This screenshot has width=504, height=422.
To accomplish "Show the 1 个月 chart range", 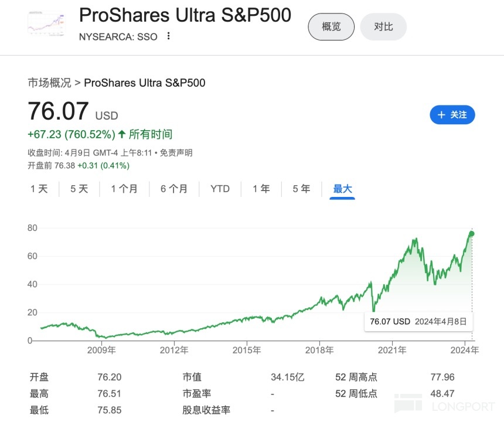I will (124, 189).
